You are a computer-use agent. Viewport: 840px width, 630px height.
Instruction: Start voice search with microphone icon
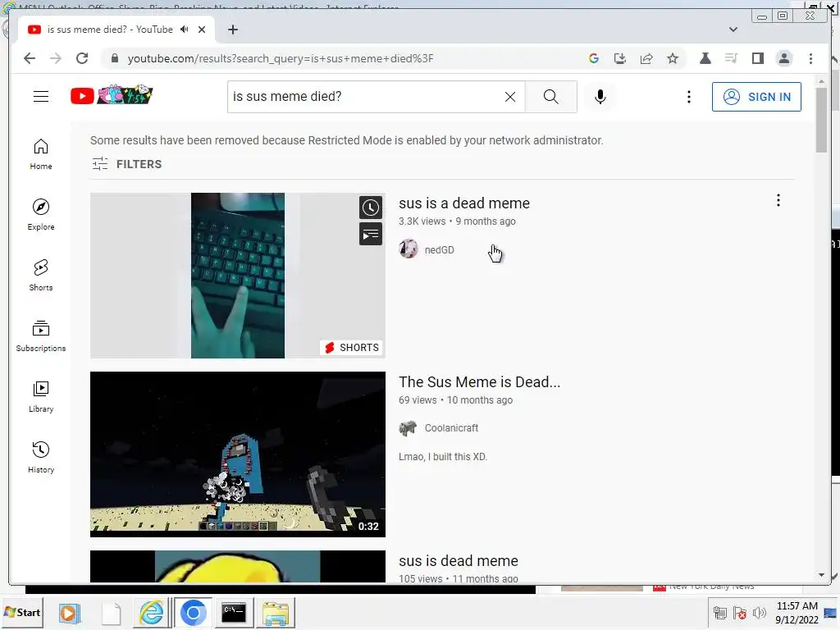(600, 97)
